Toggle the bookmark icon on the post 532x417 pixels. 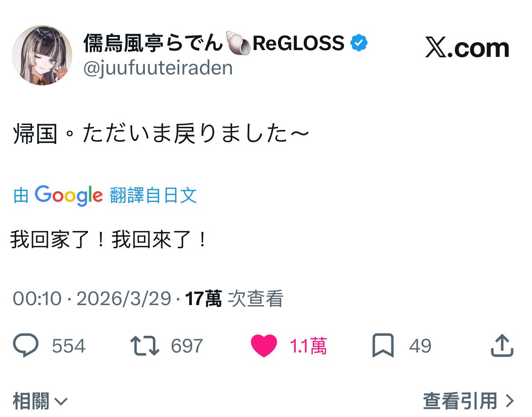click(x=383, y=346)
